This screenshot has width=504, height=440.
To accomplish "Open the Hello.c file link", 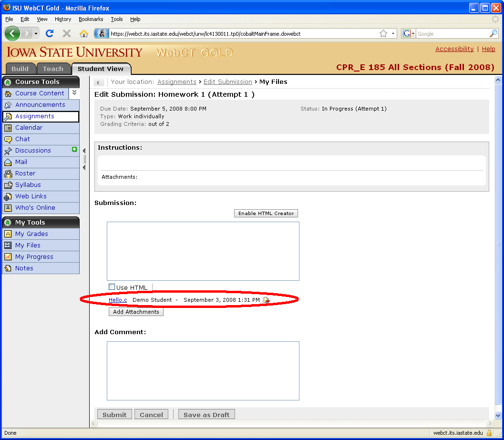I will pos(118,300).
